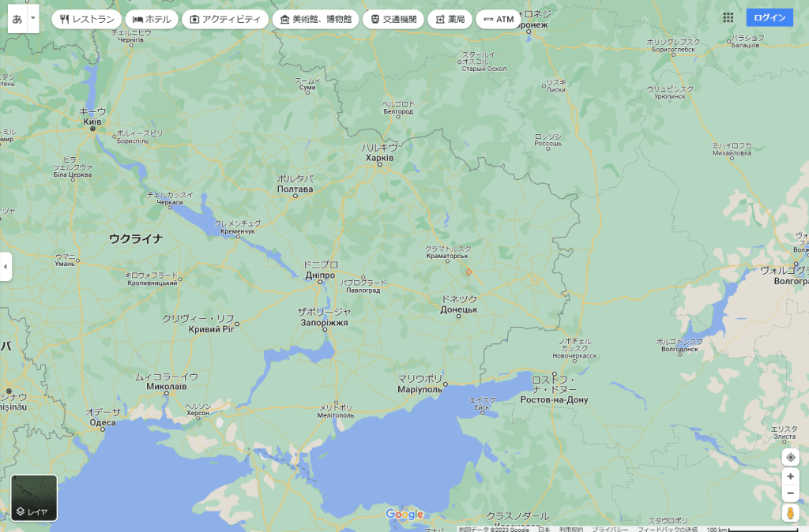Toggle the レイヤ satellite layer thumbnail
Screen dimensions: 809x532
tap(34, 498)
